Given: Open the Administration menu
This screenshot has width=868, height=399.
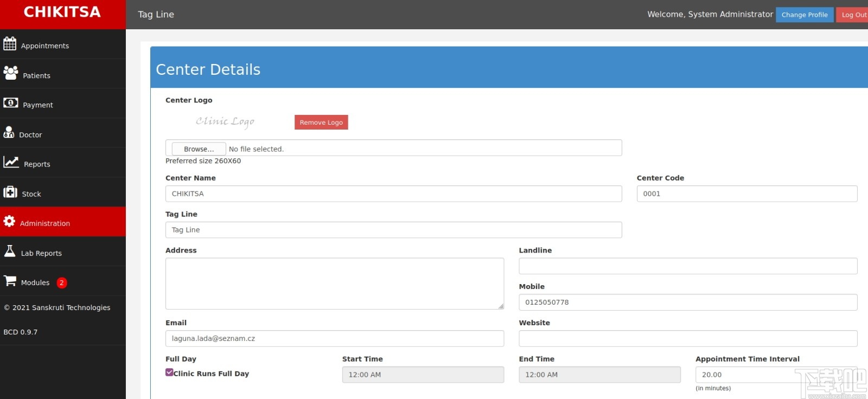Looking at the screenshot, I should click(63, 222).
